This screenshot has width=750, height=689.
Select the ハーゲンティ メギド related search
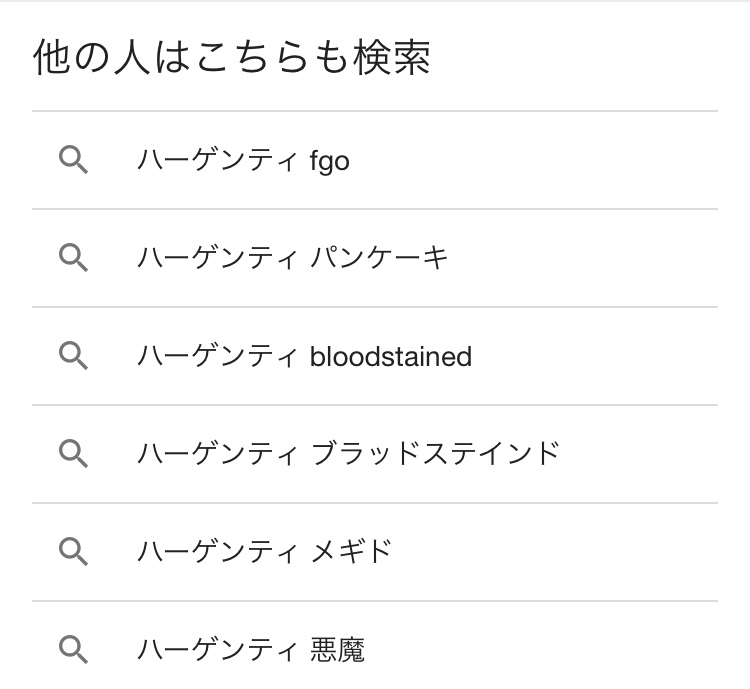click(264, 551)
